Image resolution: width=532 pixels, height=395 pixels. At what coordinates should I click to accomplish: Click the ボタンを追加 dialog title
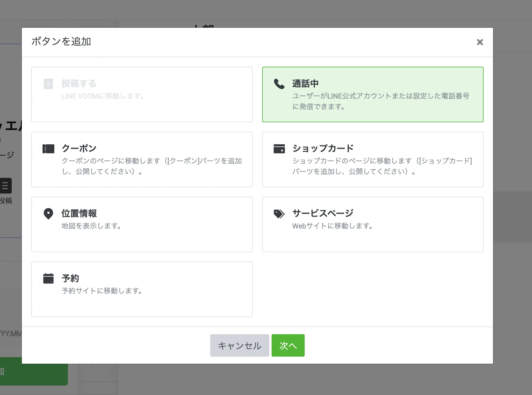(61, 42)
